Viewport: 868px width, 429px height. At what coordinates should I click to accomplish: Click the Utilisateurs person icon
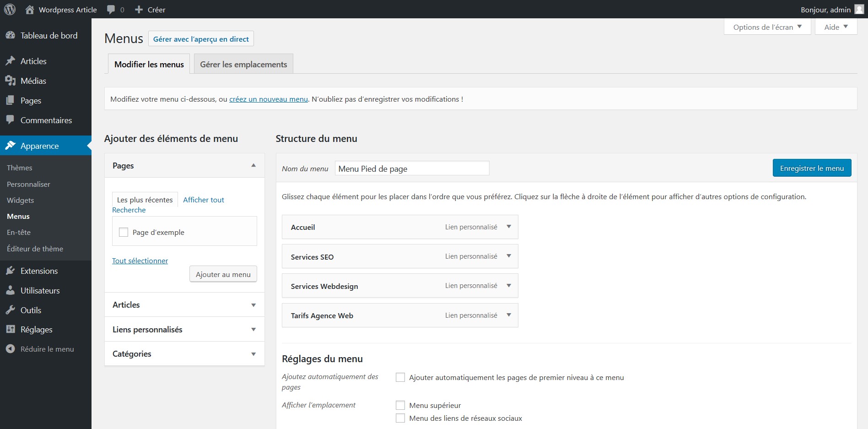[x=10, y=290]
